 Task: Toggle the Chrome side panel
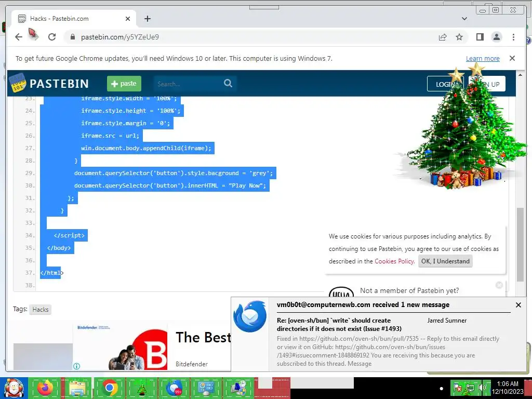[480, 37]
